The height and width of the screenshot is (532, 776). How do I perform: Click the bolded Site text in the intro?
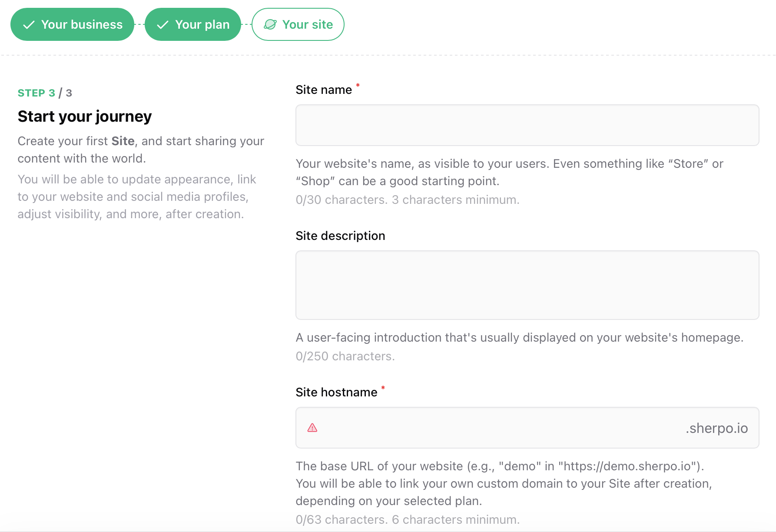(123, 141)
